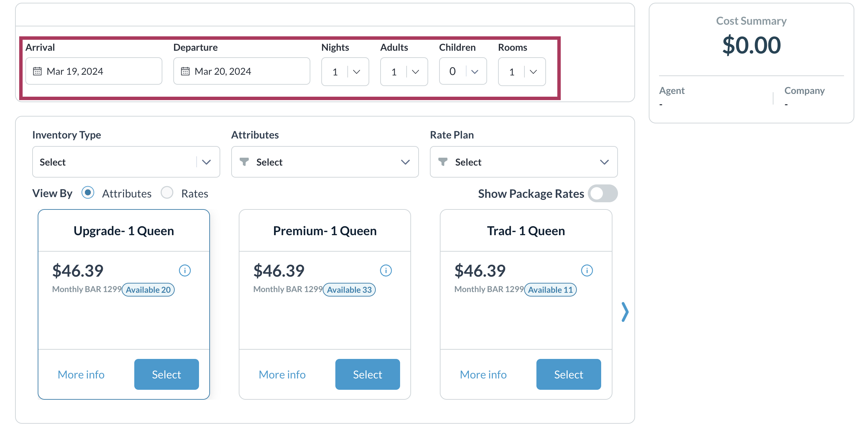Click the Arrival date calendar icon
Image resolution: width=868 pixels, height=434 pixels.
[x=37, y=71]
